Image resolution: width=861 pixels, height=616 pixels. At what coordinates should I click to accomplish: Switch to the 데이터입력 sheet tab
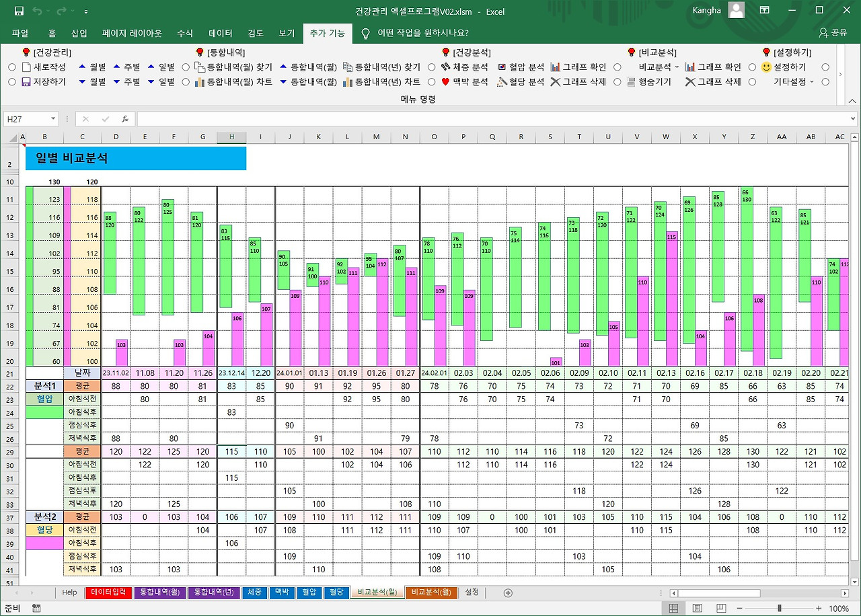pyautogui.click(x=108, y=592)
